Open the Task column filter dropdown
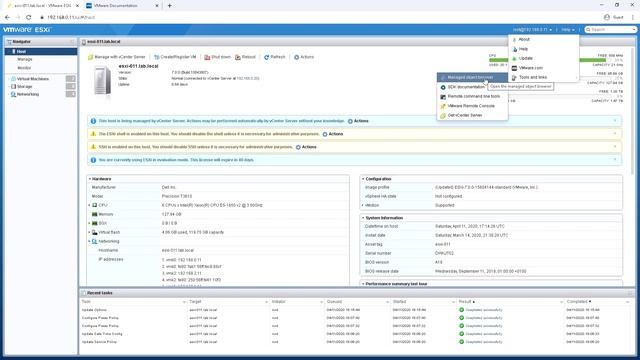This screenshot has height=360, width=640. [184, 302]
